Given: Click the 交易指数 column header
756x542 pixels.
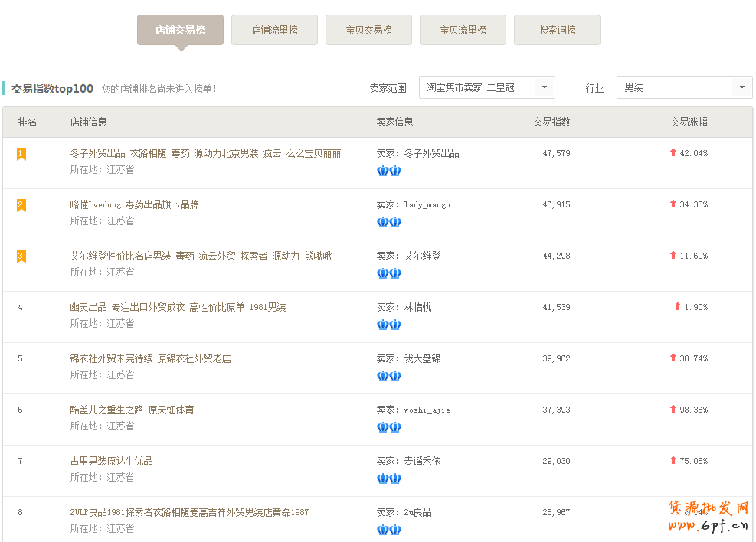Looking at the screenshot, I should coord(551,122).
